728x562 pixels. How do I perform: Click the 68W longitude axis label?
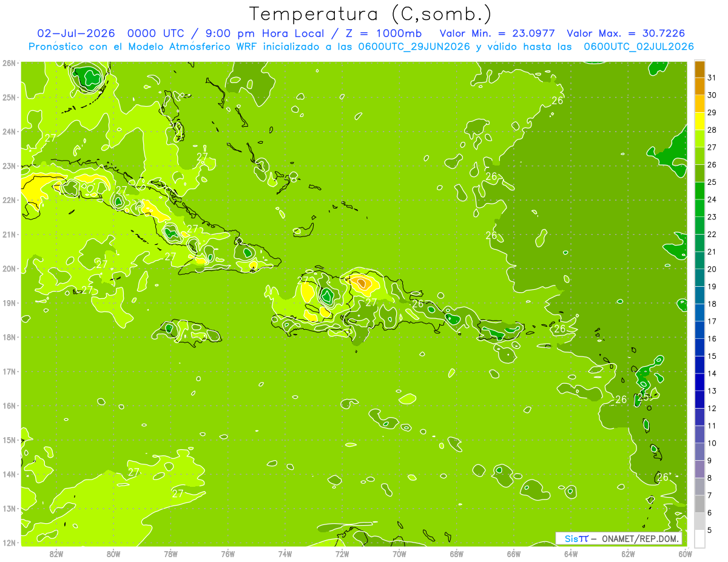(x=456, y=554)
